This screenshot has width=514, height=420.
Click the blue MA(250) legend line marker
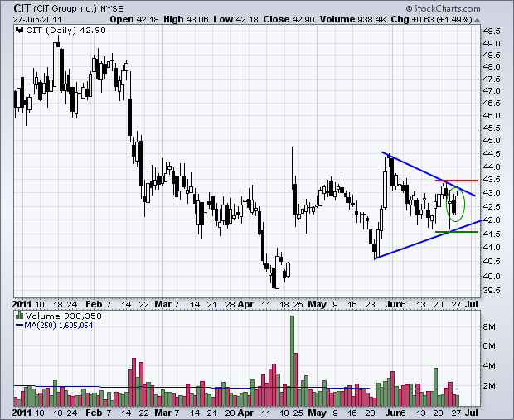[19, 326]
